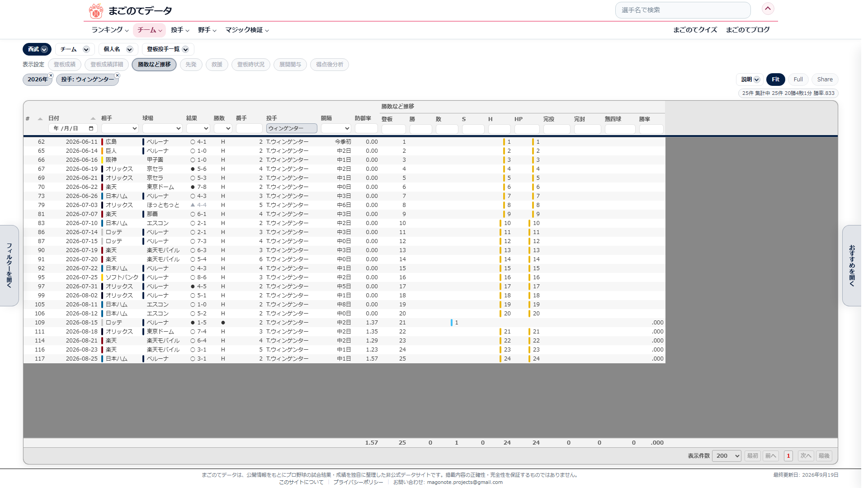Click the 投手 filter input field

(x=292, y=128)
